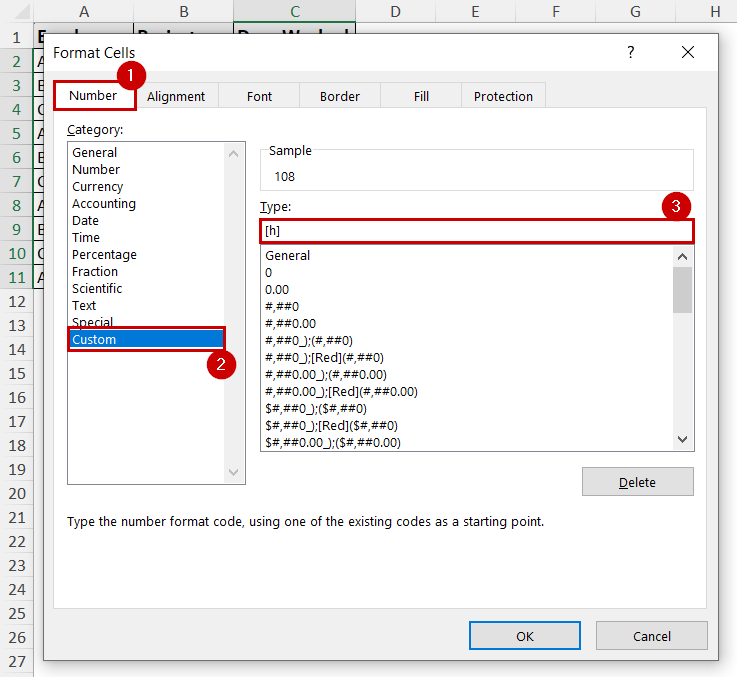737x677 pixels.
Task: Click the format list scrollbar thumb
Action: (x=682, y=290)
